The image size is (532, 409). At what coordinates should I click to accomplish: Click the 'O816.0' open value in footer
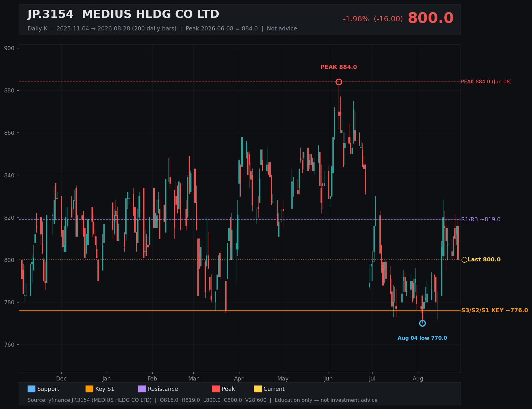click(x=169, y=400)
